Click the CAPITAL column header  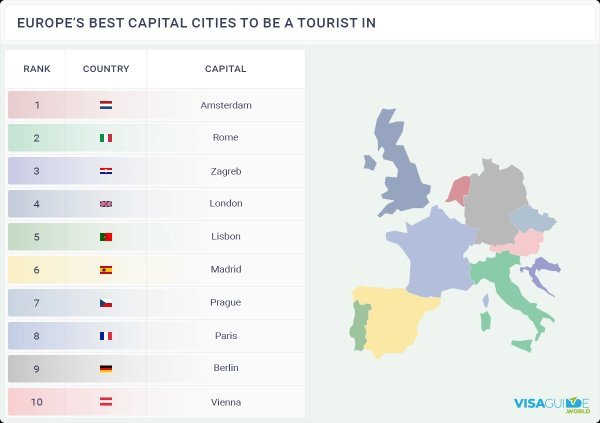click(226, 69)
